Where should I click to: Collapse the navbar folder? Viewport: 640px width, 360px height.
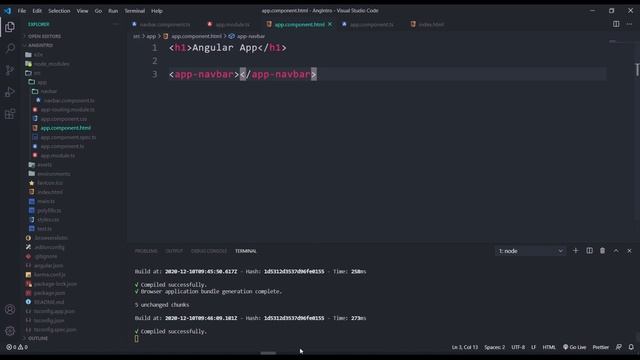point(48,91)
